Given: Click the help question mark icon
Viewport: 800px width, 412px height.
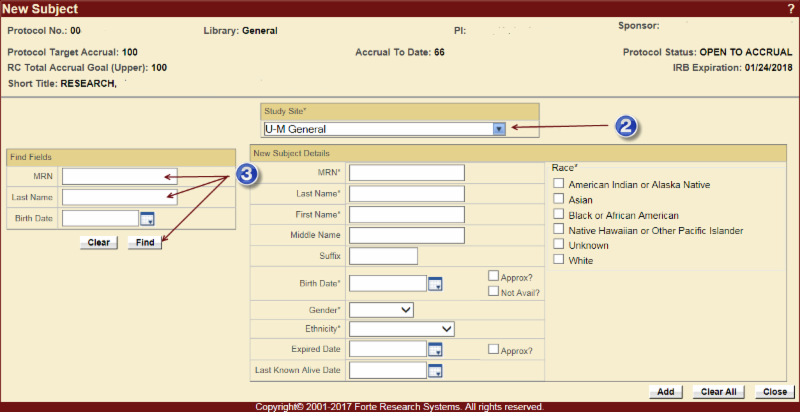Looking at the screenshot, I should [x=790, y=8].
